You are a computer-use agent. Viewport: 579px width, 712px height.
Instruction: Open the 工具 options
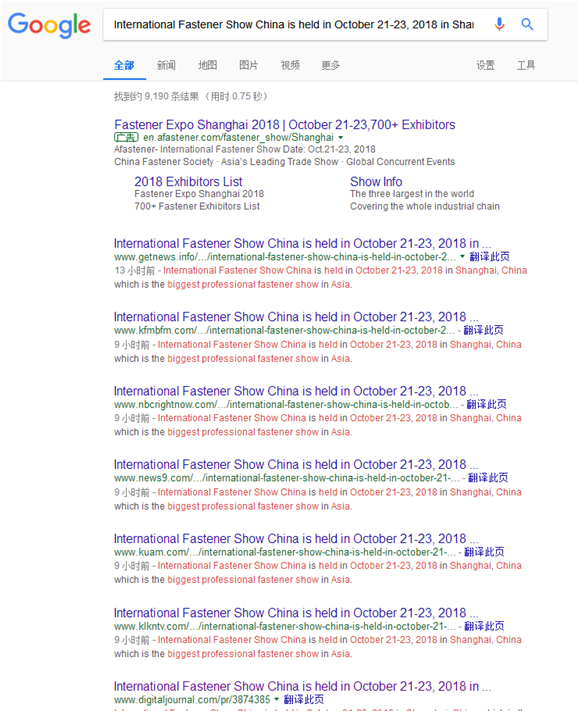click(526, 65)
